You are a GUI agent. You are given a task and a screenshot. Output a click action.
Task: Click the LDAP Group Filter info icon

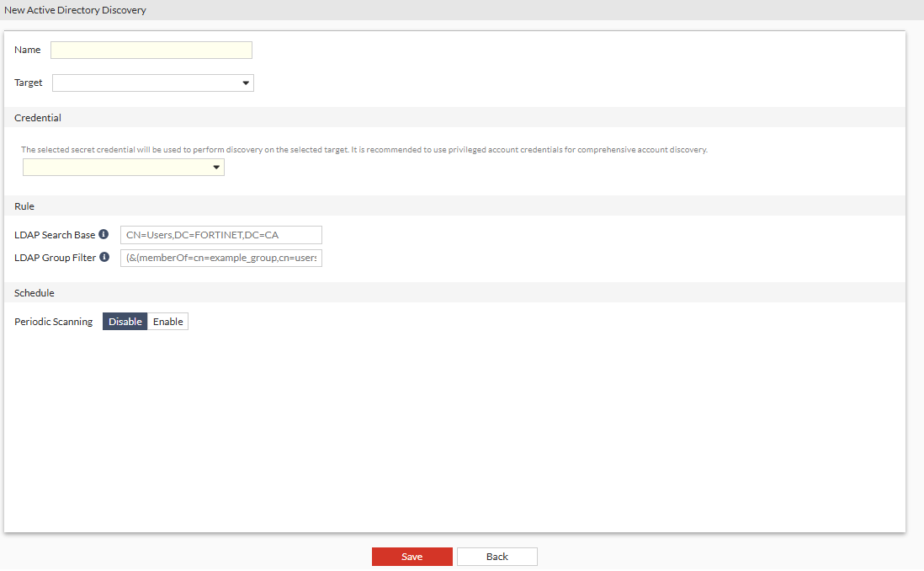(104, 257)
